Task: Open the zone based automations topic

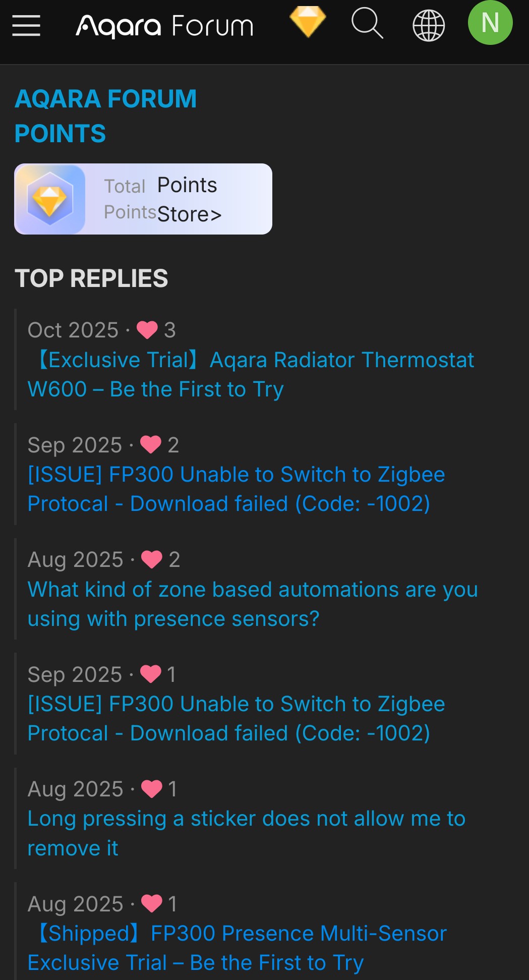Action: click(x=252, y=604)
